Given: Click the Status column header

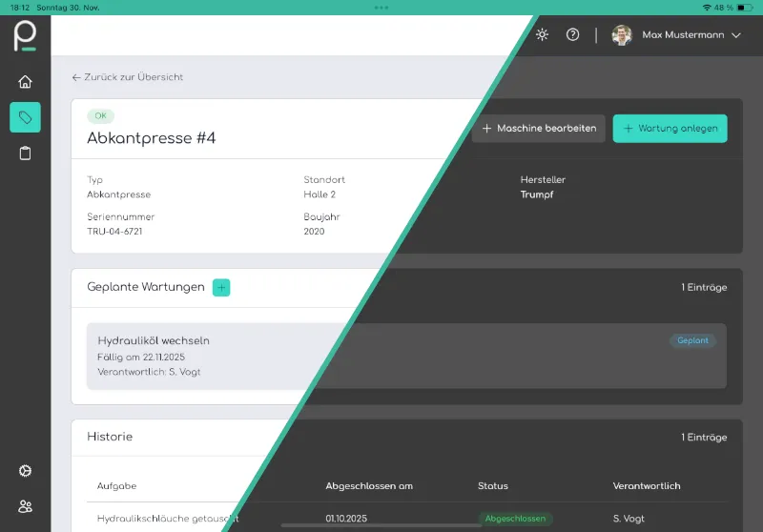Looking at the screenshot, I should pos(492,486).
